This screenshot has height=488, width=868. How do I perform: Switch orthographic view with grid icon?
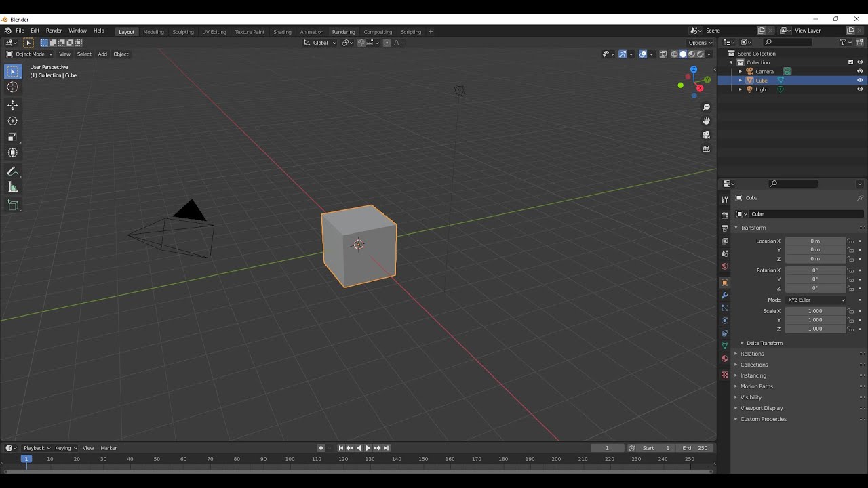pos(706,148)
